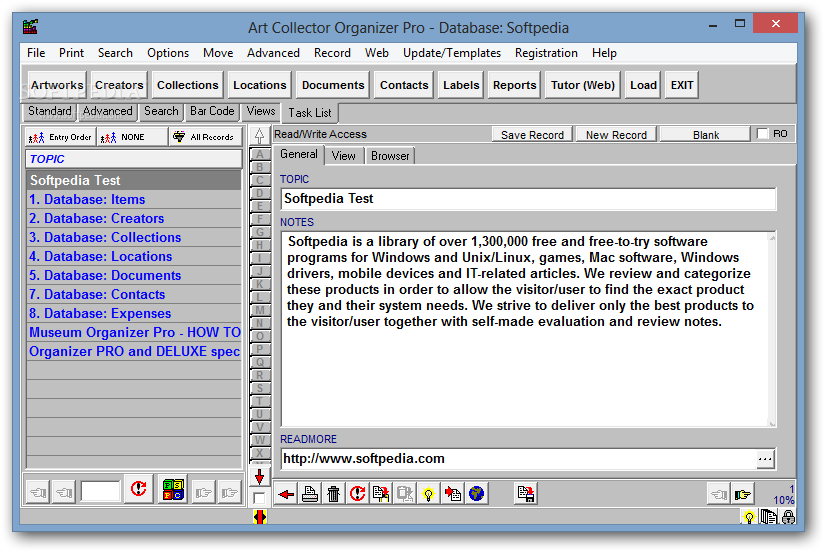This screenshot has height=552, width=825.
Task: Click the globe web icon
Action: point(476,494)
